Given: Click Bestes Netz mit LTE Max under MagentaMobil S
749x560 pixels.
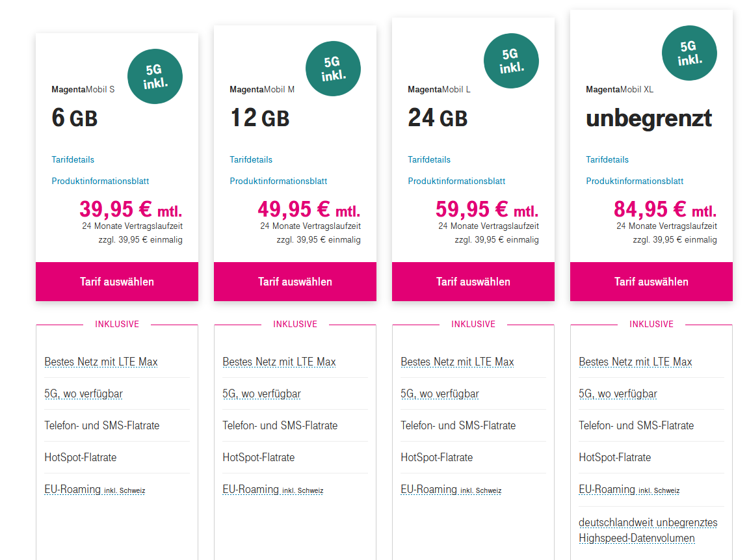Looking at the screenshot, I should [x=101, y=362].
